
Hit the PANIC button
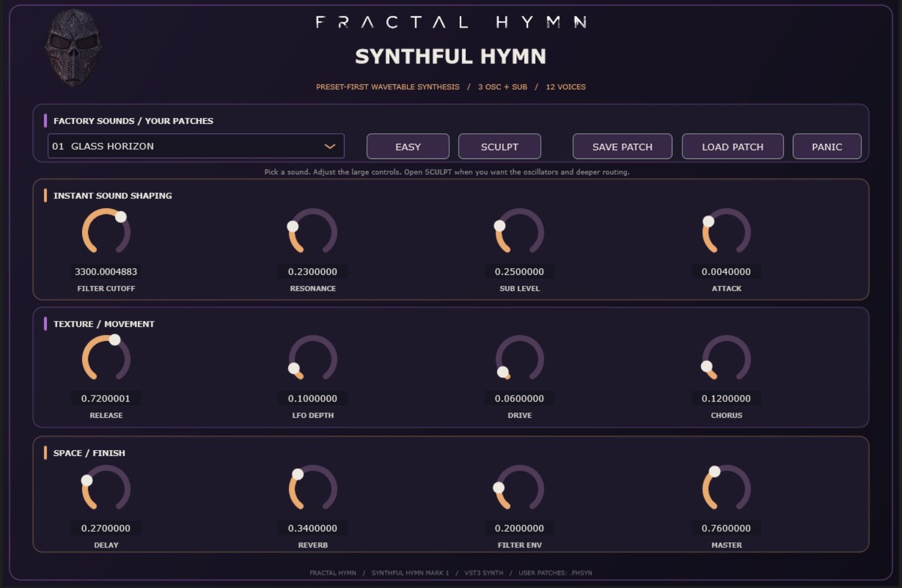coord(827,147)
